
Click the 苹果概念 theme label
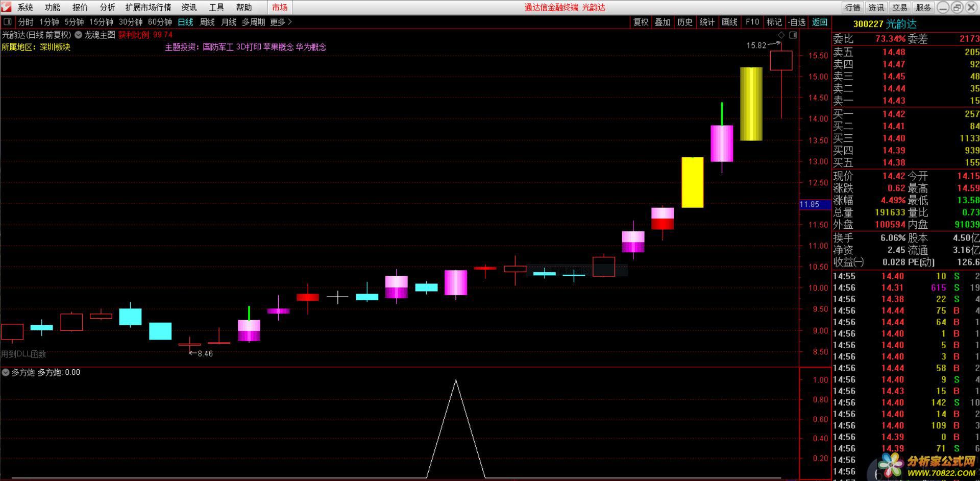pyautogui.click(x=279, y=47)
